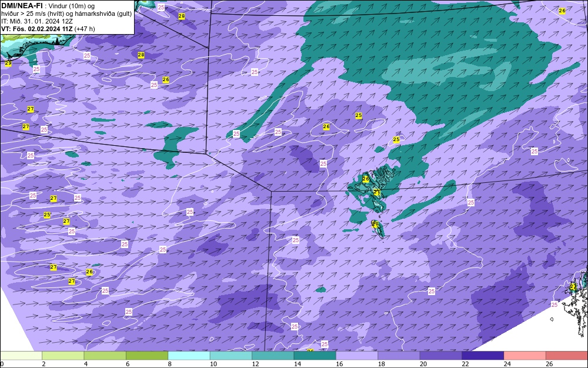Click the pink 24–26 scale swatch

point(525,356)
